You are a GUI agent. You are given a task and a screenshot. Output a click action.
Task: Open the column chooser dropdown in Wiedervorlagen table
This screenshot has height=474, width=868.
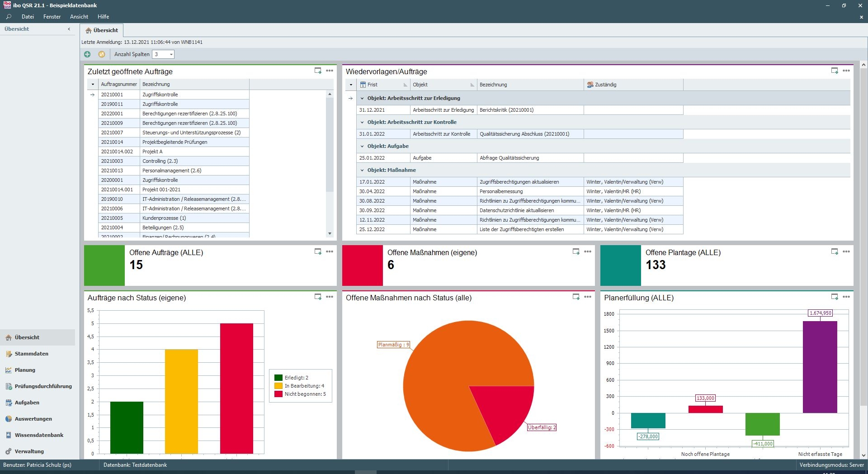(351, 85)
